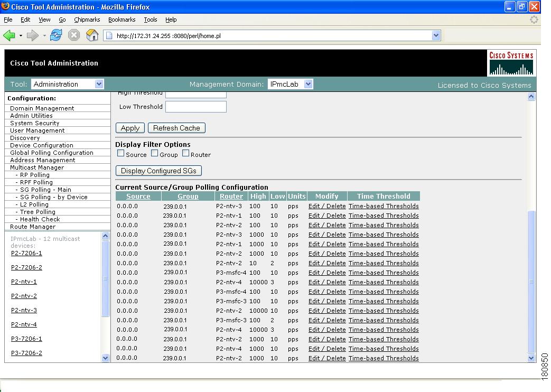Open Domain Management in Configuration menu
The width and height of the screenshot is (551, 392).
tap(42, 108)
